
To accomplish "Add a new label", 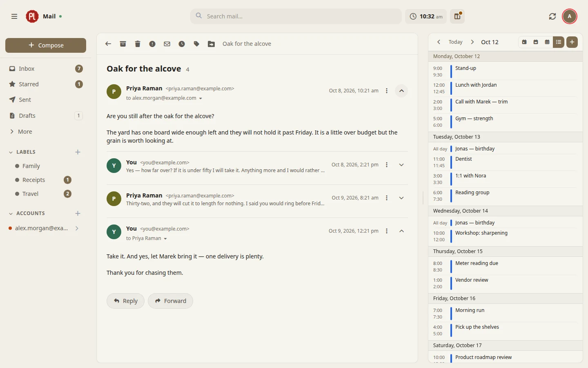I will (78, 152).
